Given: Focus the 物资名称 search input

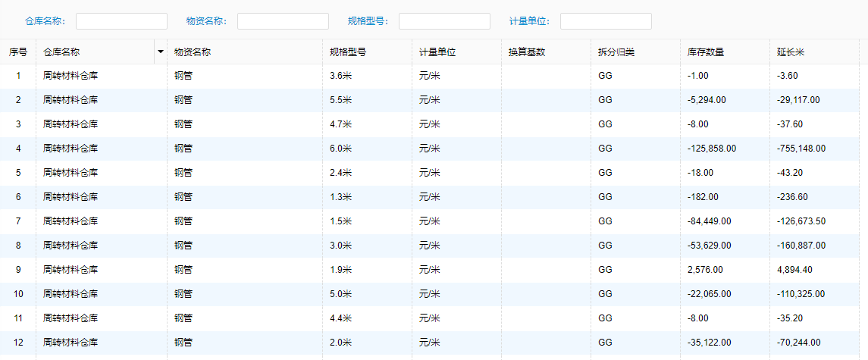Looking at the screenshot, I should pos(283,21).
